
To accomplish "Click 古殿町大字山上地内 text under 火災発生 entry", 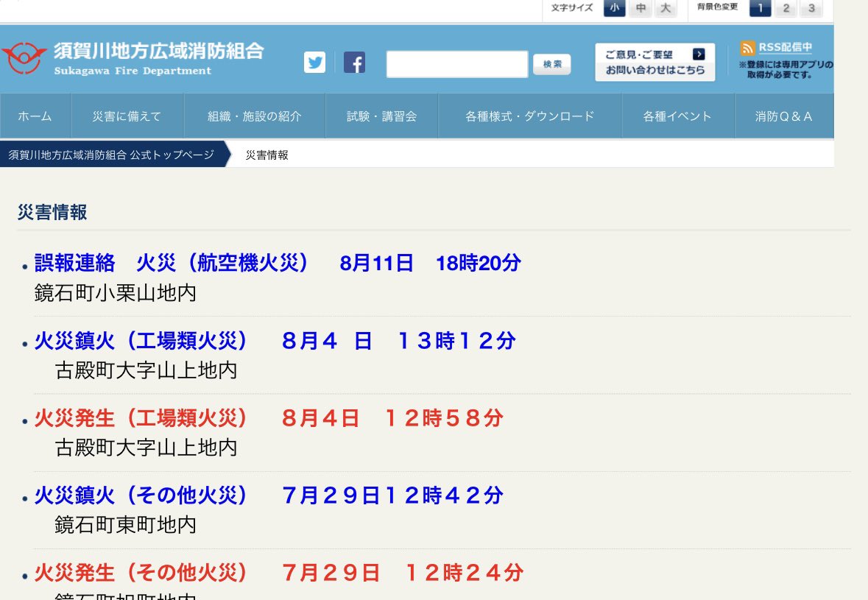I will (147, 448).
